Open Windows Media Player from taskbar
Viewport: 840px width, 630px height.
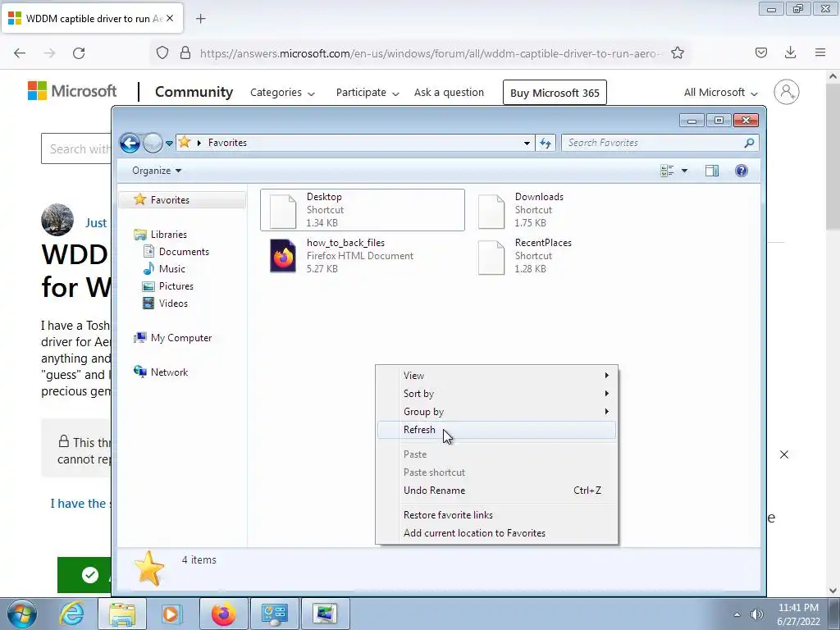point(171,614)
